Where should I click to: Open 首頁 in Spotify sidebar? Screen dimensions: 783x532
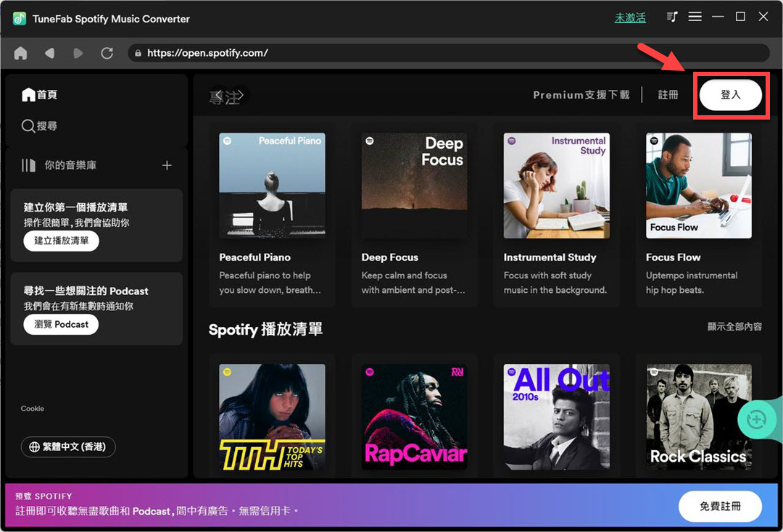coord(39,95)
